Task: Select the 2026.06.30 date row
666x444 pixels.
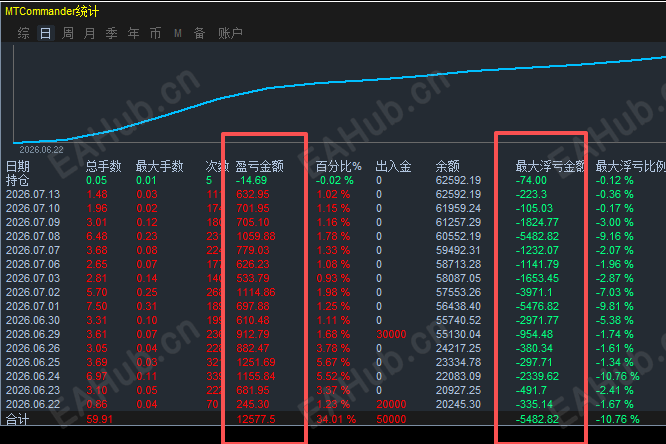Action: pyautogui.click(x=333, y=320)
